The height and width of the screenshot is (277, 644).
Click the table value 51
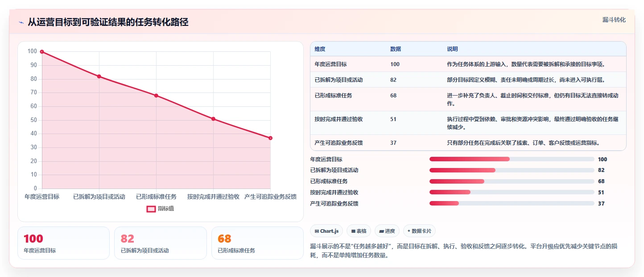[393, 119]
